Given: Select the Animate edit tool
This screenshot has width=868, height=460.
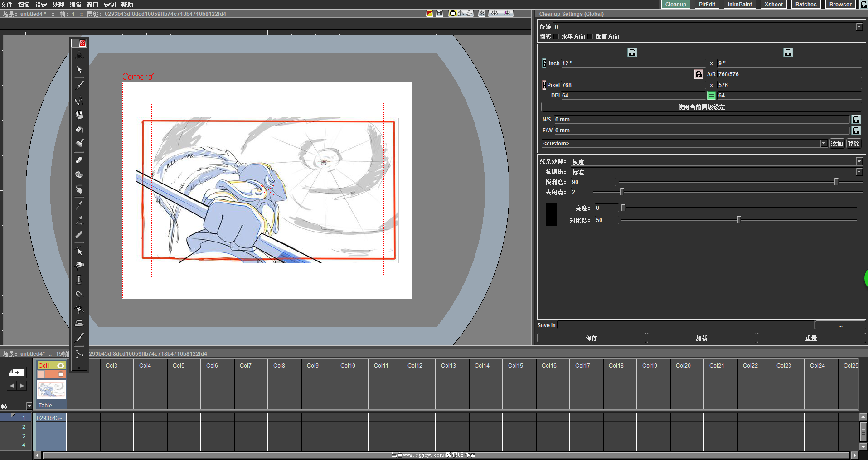Looking at the screenshot, I should click(x=79, y=55).
